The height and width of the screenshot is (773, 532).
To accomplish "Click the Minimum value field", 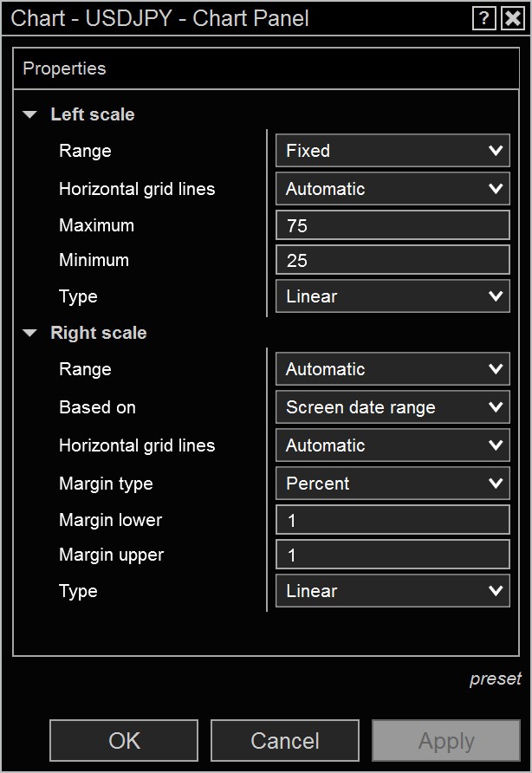I will [393, 260].
